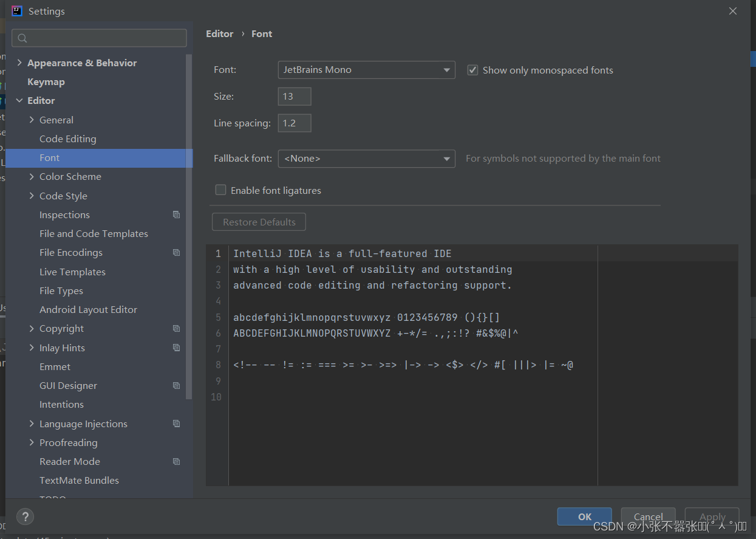756x539 pixels.
Task: Select Intentions in the settings tree
Action: 61,404
